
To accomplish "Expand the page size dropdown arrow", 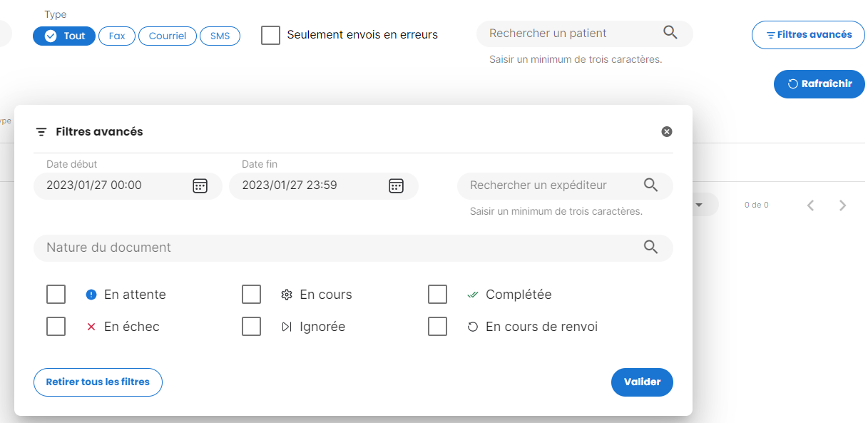I will (x=699, y=205).
